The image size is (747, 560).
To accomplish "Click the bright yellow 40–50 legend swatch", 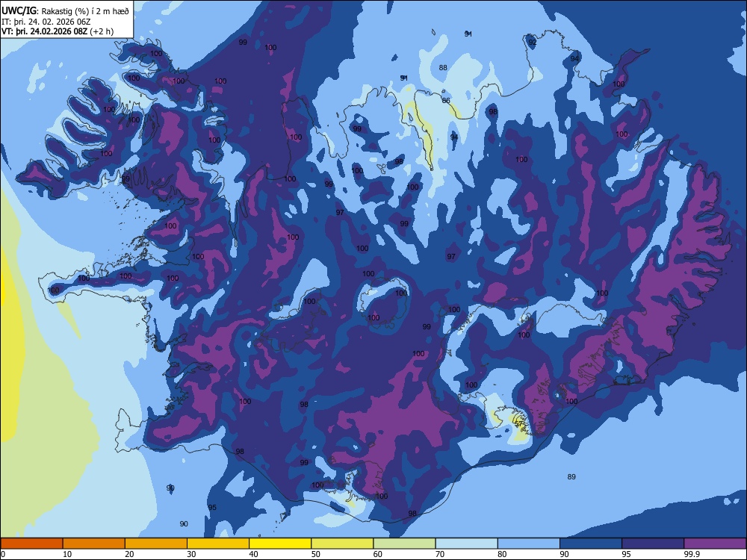I will tap(280, 544).
